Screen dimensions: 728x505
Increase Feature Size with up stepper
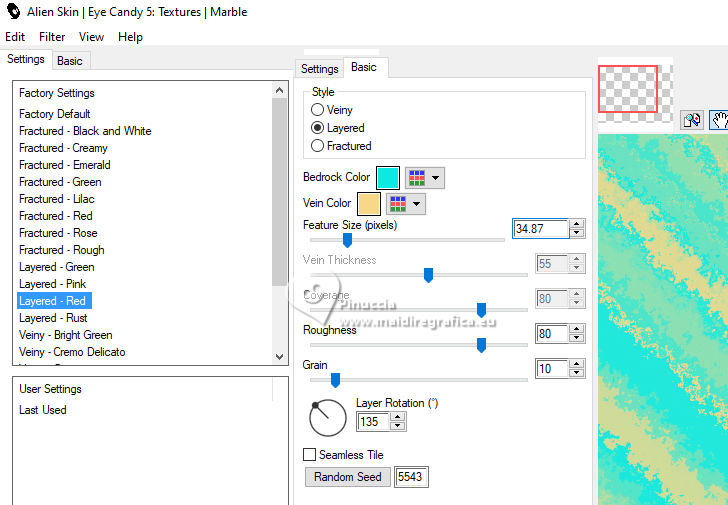pos(577,224)
